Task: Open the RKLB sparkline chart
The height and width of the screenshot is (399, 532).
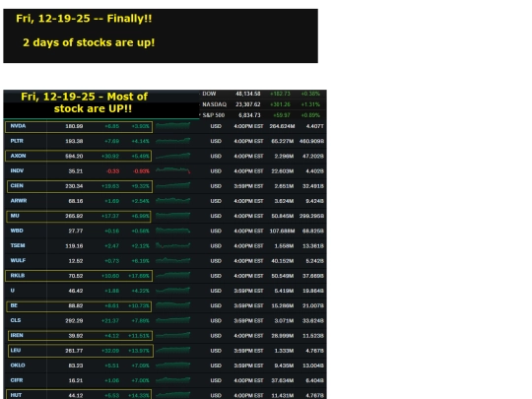Action: tap(173, 275)
